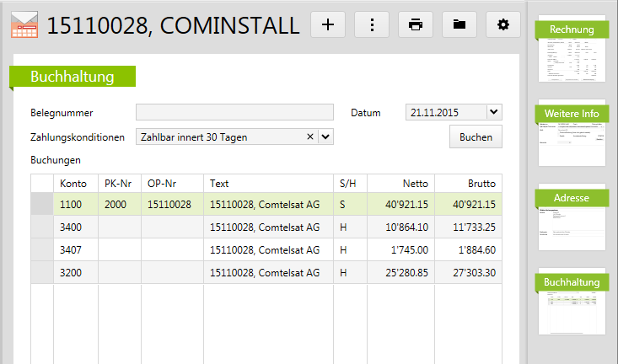The height and width of the screenshot is (364, 618).
Task: Open the three-dot more options menu
Action: (x=372, y=24)
